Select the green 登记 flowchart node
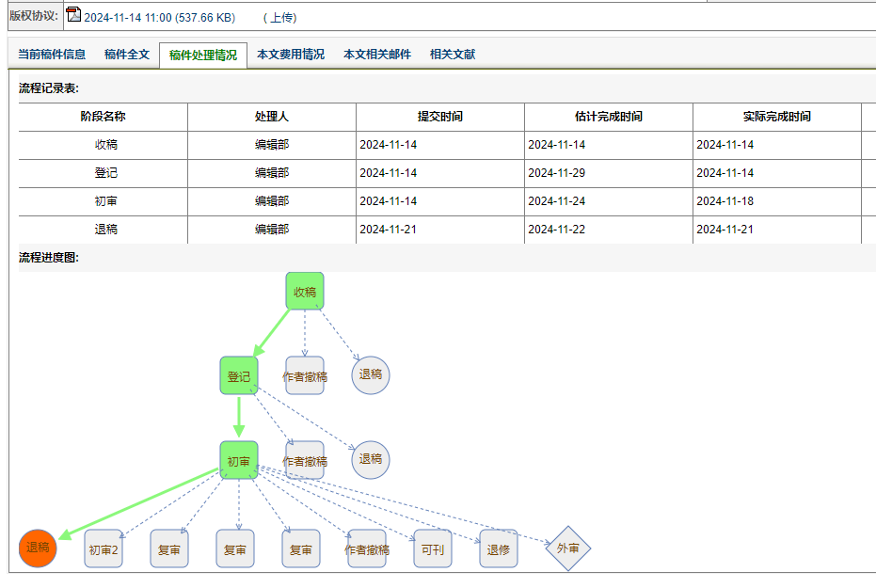Viewport: 876px width, 588px height. [x=239, y=376]
